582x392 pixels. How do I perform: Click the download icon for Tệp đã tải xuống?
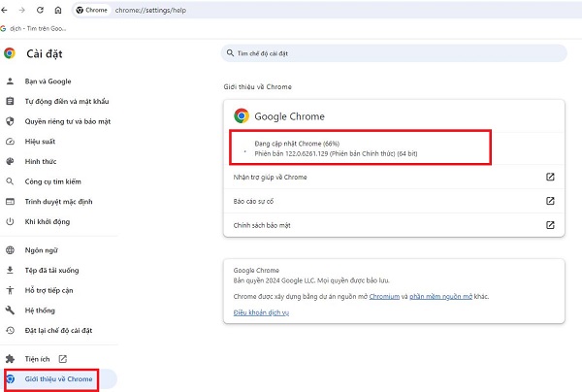(10, 270)
